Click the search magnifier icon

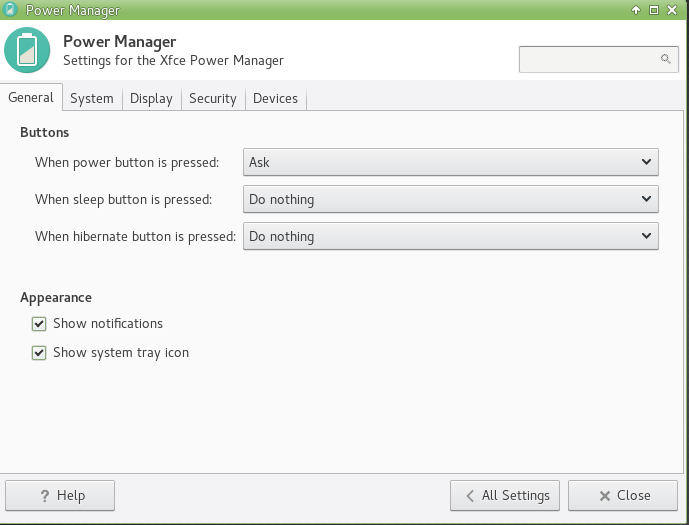pyautogui.click(x=666, y=60)
